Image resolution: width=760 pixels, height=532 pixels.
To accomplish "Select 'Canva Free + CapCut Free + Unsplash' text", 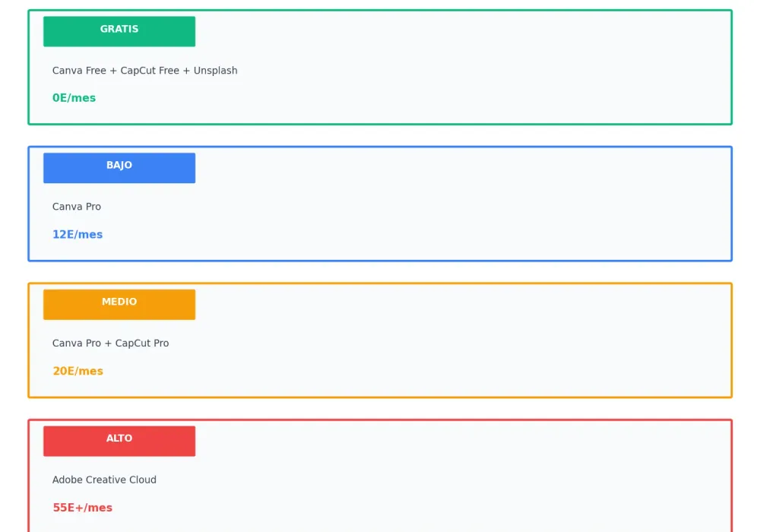I will tap(145, 71).
